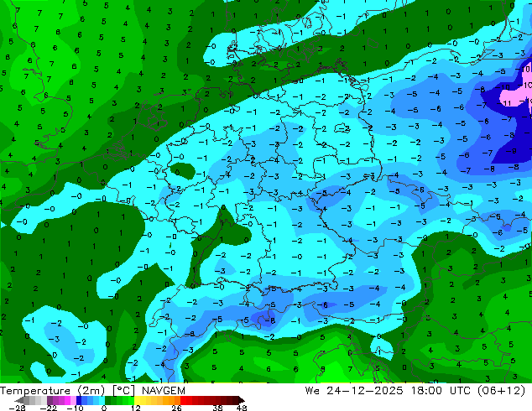Click the dark maroon right legend arrow
The width and height of the screenshot is (532, 411).
[241, 401]
